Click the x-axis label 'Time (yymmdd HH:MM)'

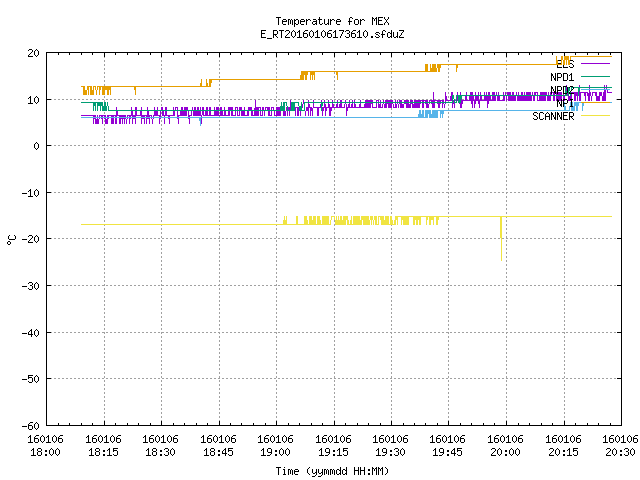332,471
